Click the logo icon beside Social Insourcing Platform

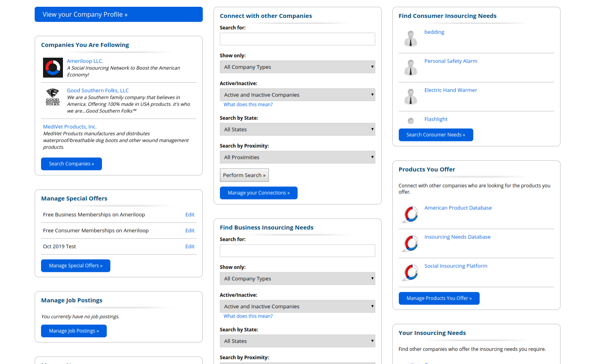point(411,272)
